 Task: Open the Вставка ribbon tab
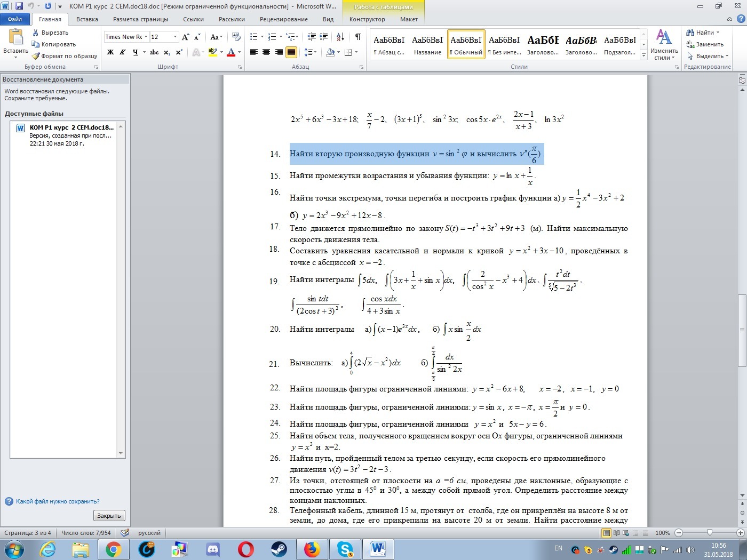tap(87, 19)
